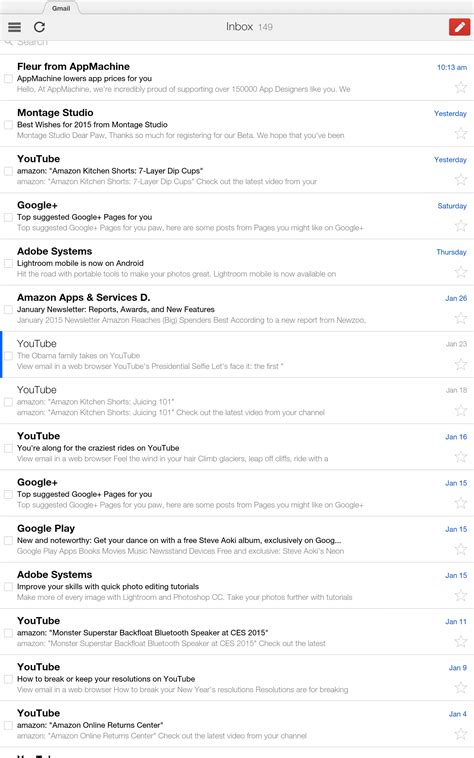The image size is (474, 758).
Task: Star the Montage Studio email
Action: [461, 133]
